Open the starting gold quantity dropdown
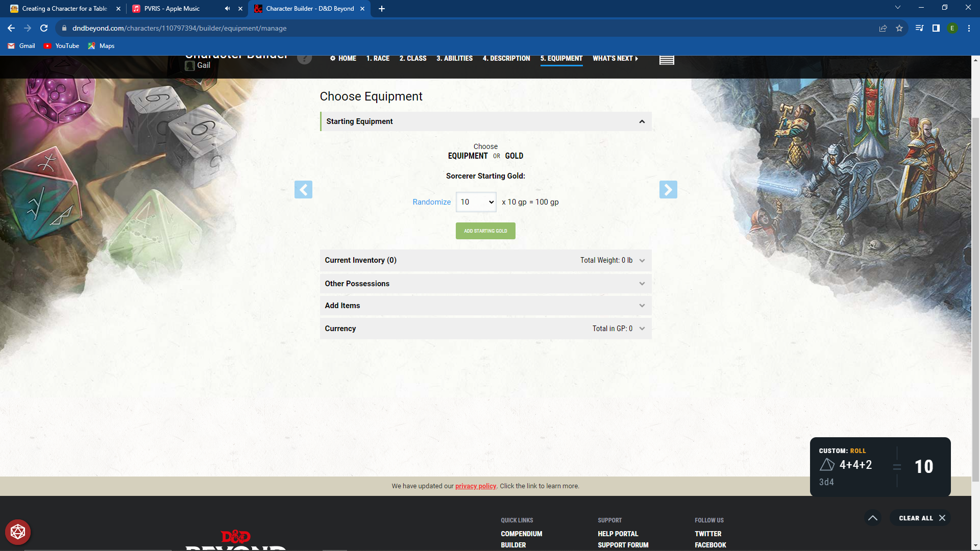The width and height of the screenshot is (980, 551). tap(476, 202)
